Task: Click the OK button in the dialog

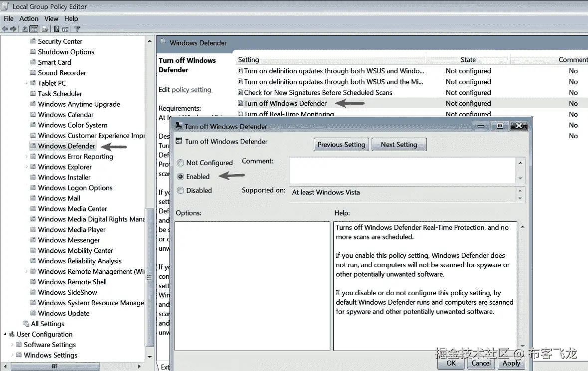Action: tap(451, 363)
